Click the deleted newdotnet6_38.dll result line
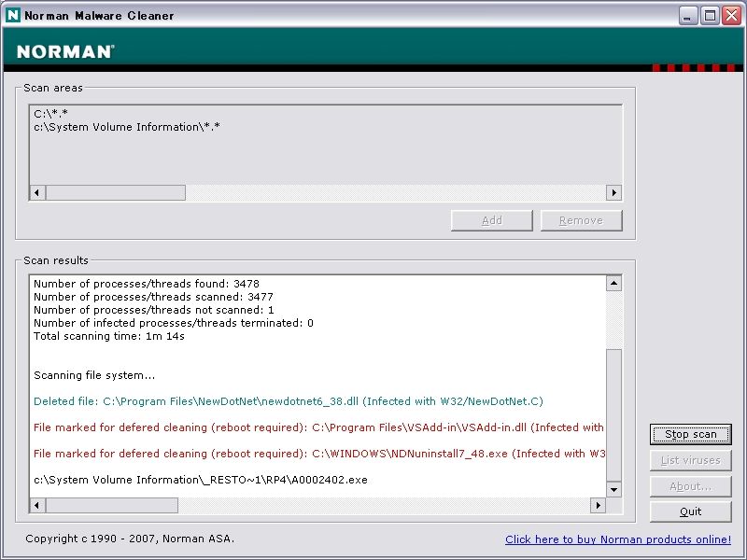This screenshot has height=560, width=747. coord(288,401)
